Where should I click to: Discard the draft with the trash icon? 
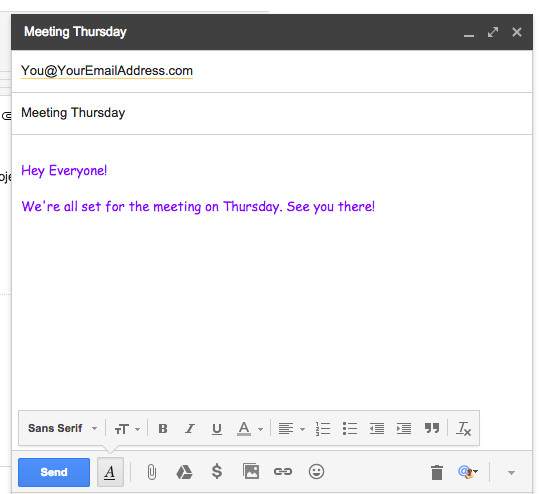point(437,472)
